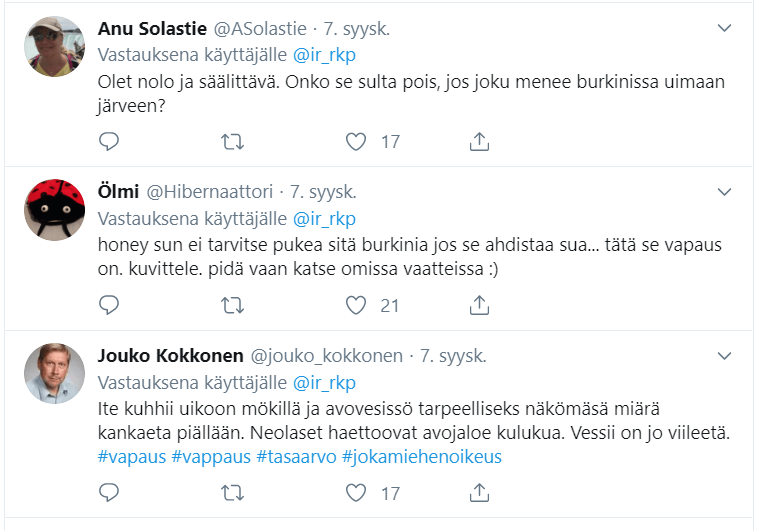This screenshot has width=764, height=531.
Task: Reply to Anu Solastie's tweet
Action: (110, 142)
